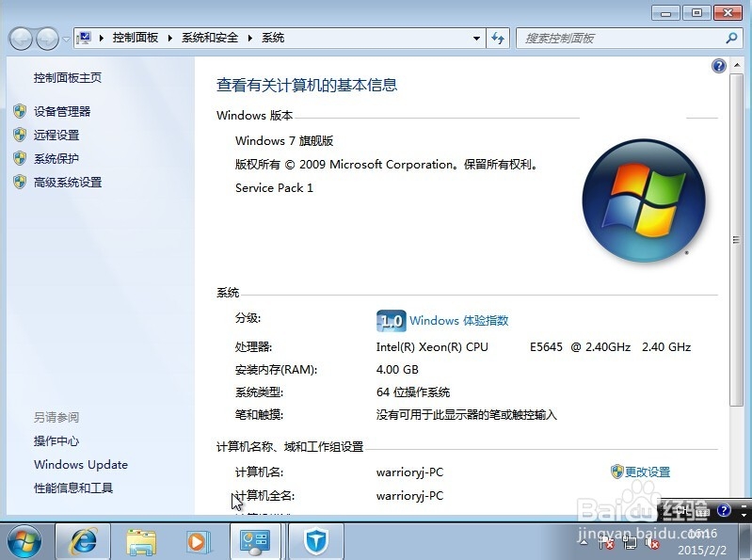Click the Service Pack 1 text
The width and height of the screenshot is (752, 560).
point(274,188)
